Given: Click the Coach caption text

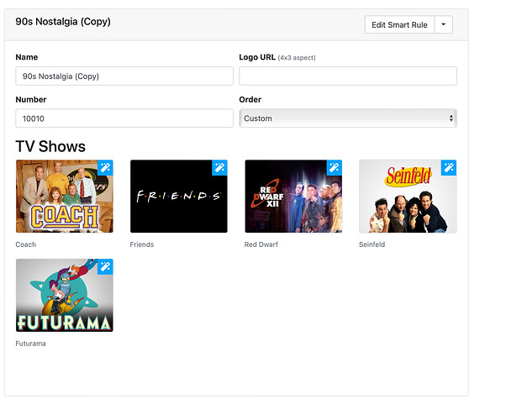Looking at the screenshot, I should pos(26,245).
